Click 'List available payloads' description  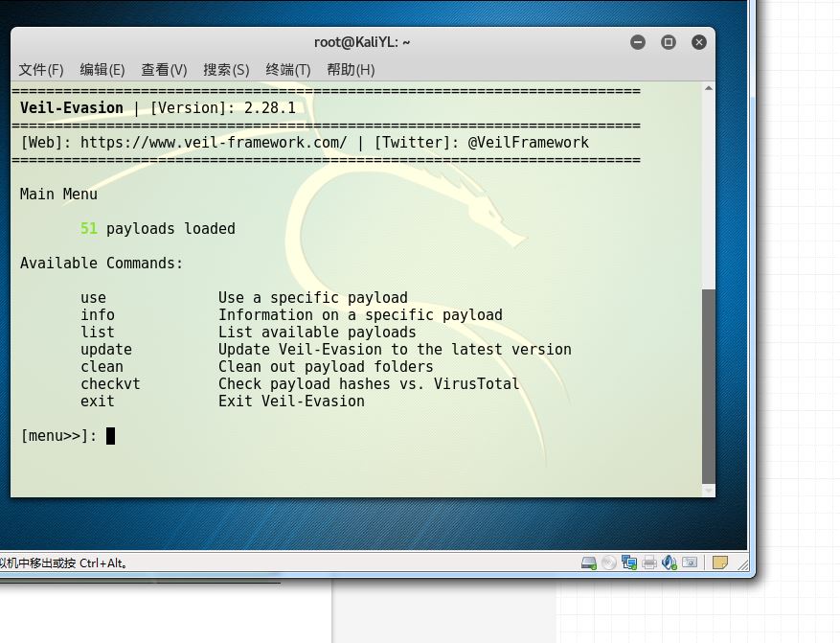[317, 333]
